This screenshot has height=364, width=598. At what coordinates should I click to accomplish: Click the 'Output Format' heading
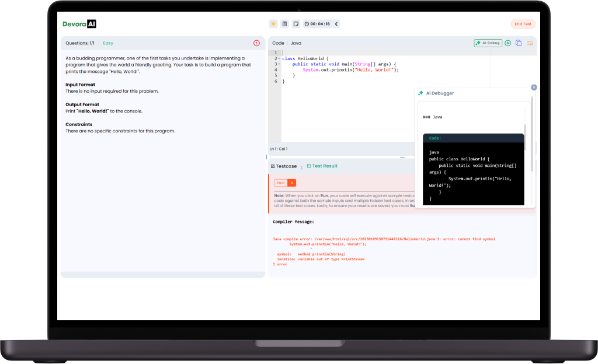coord(82,104)
